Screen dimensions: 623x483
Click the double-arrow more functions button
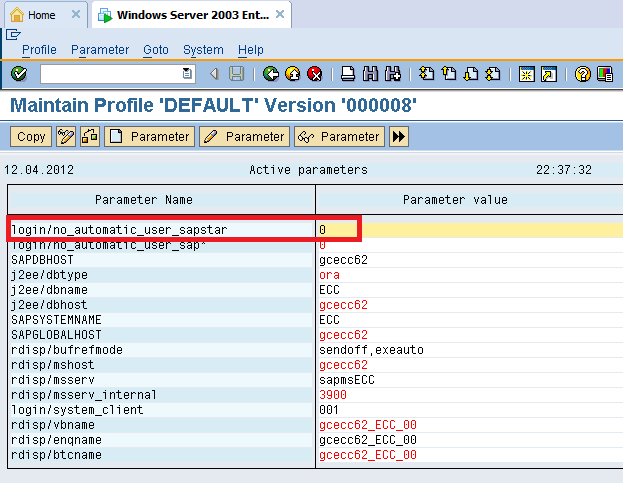(x=399, y=137)
